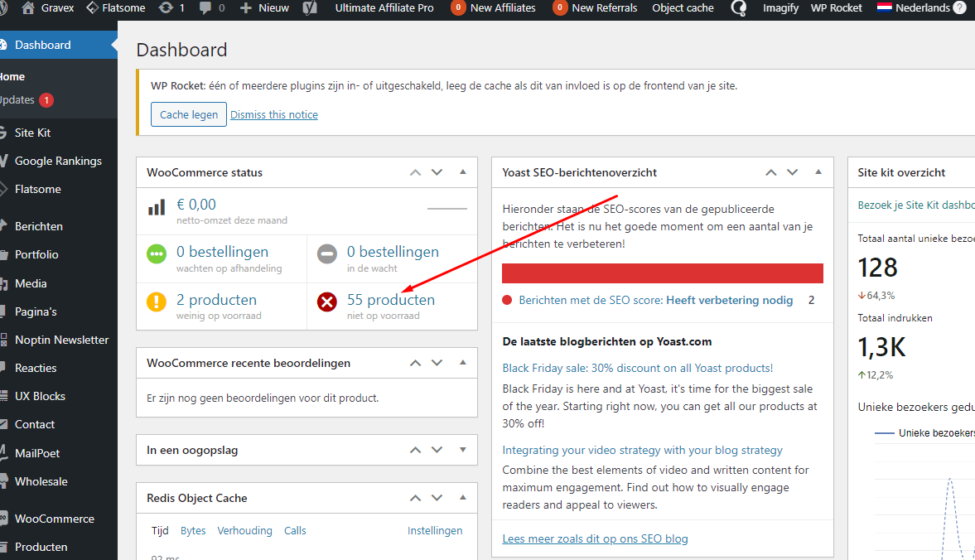Open the Heeft verbetering nodig posts link
Screen dimensions: 975x560
656,300
